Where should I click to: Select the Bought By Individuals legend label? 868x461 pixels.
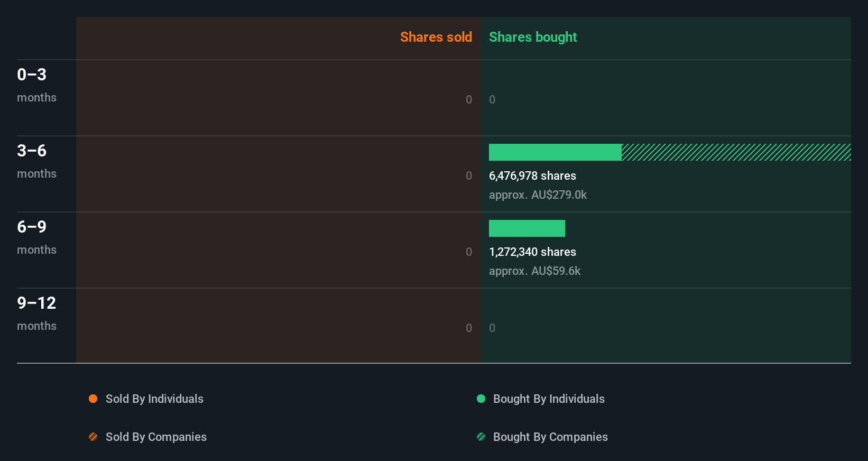[549, 399]
